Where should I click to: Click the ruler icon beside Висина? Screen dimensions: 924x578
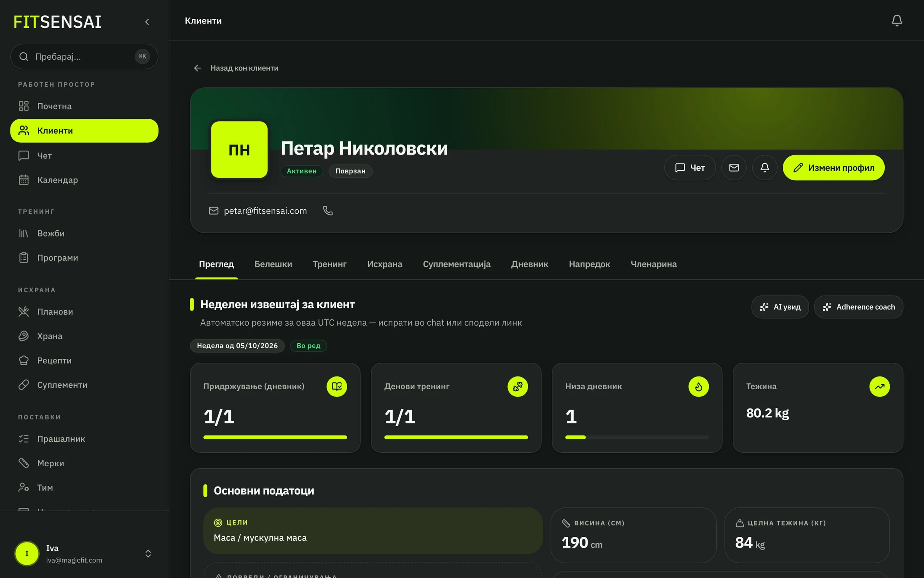pos(566,523)
